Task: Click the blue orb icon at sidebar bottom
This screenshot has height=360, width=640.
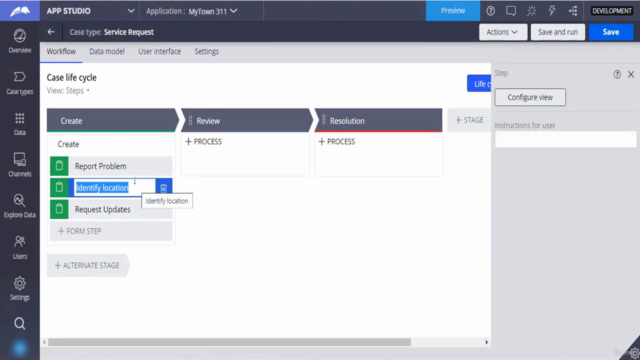Action: 20,348
